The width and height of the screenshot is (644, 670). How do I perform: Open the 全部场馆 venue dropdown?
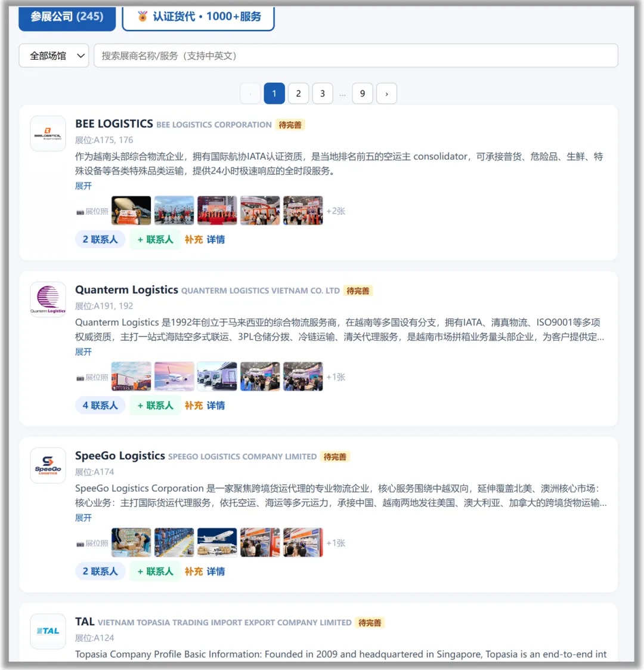(x=54, y=55)
